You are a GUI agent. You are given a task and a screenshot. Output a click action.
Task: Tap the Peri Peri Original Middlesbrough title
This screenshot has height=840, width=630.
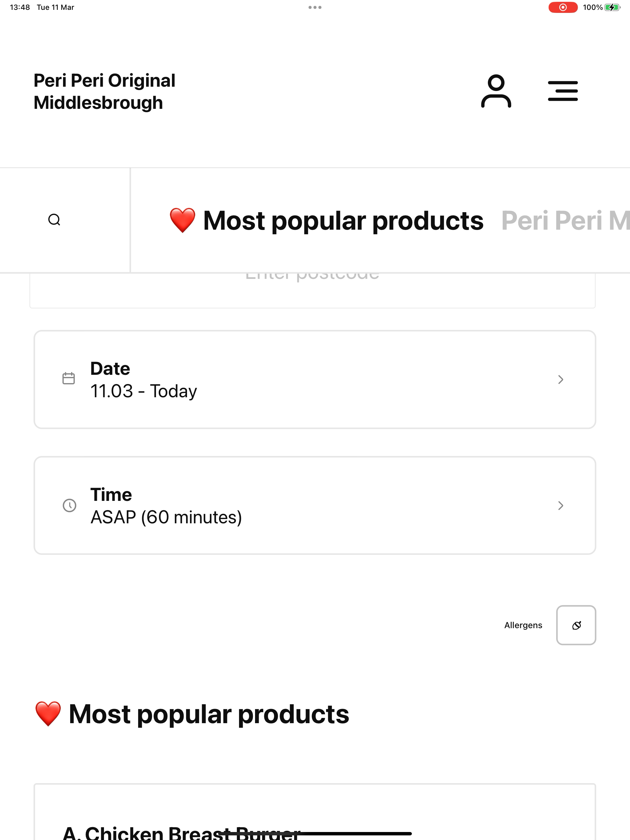pos(105,92)
